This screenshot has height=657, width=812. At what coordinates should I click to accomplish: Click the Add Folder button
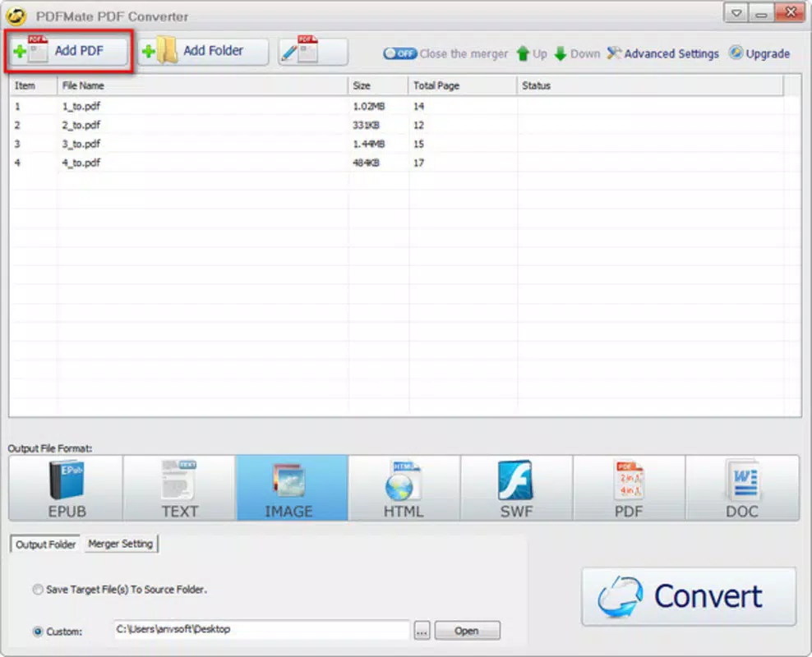(x=203, y=51)
